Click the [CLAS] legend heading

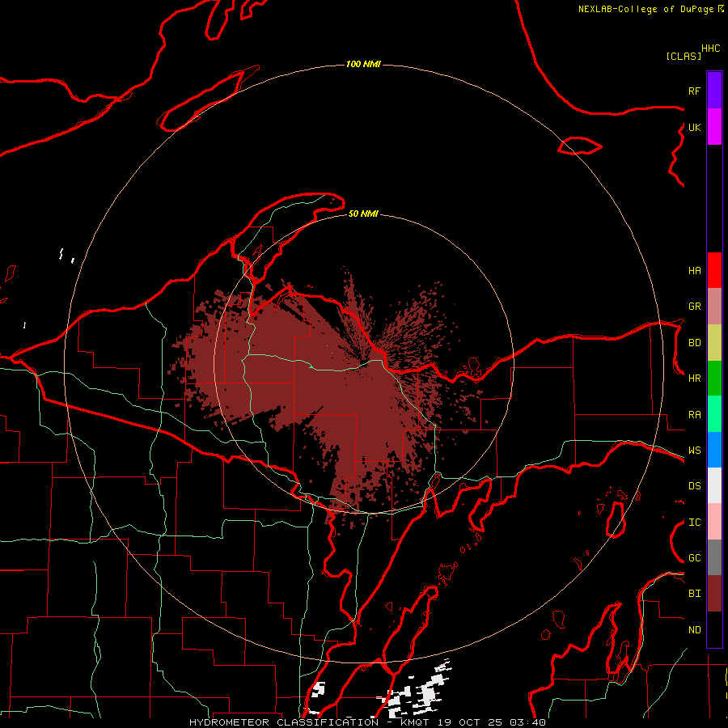684,56
